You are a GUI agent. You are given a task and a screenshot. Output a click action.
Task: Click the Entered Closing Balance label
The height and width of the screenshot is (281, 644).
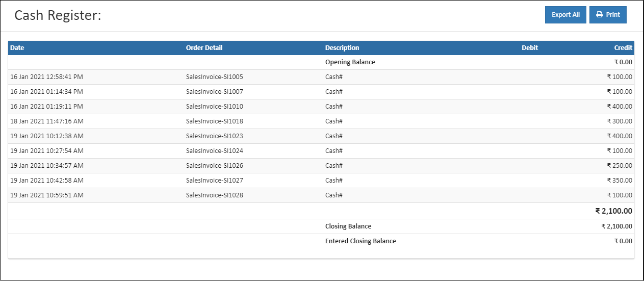360,241
